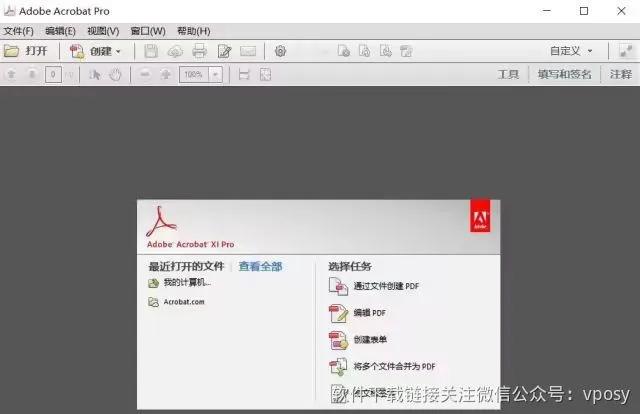Click the 编辑 PDF task

369,313
